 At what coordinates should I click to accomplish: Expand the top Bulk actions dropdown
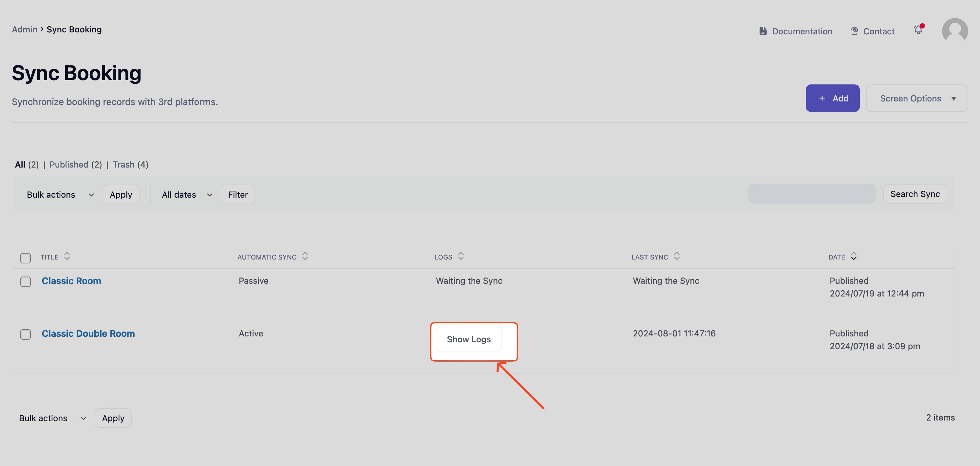[60, 195]
